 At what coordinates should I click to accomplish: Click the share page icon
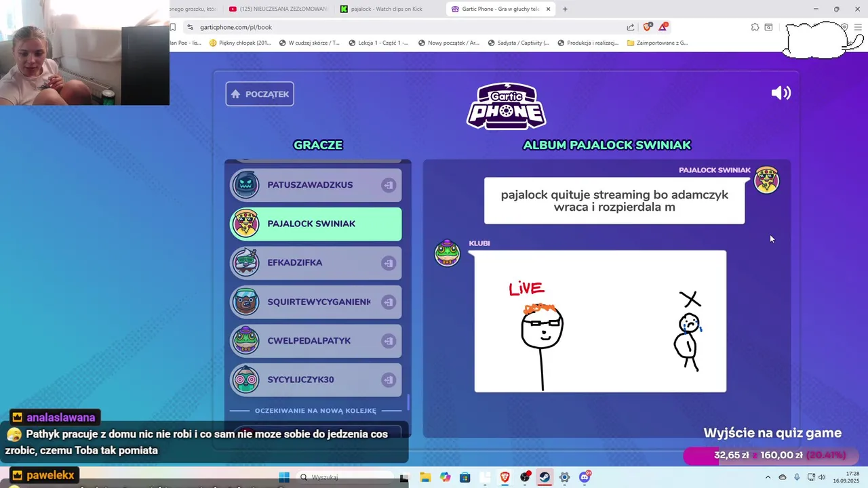point(631,27)
